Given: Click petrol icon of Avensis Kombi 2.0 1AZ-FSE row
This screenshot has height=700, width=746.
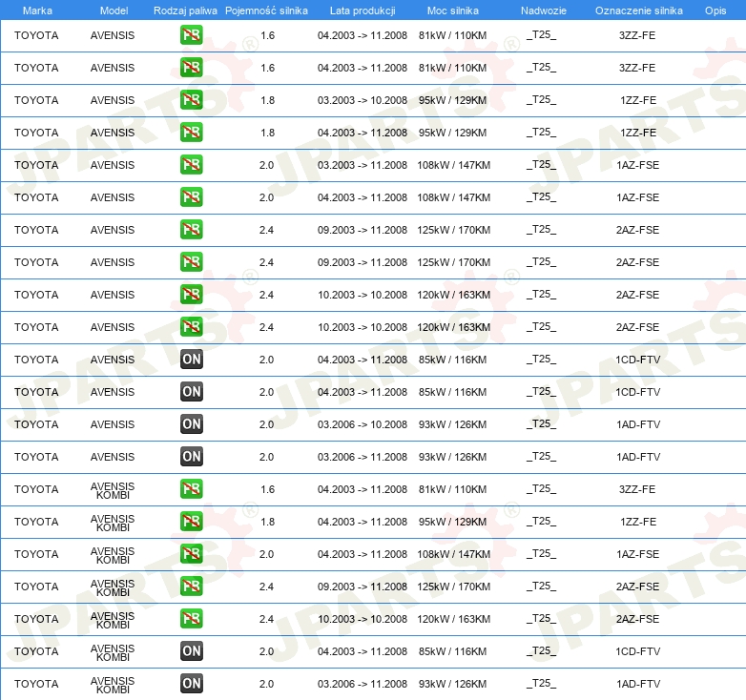Looking at the screenshot, I should 191,553.
